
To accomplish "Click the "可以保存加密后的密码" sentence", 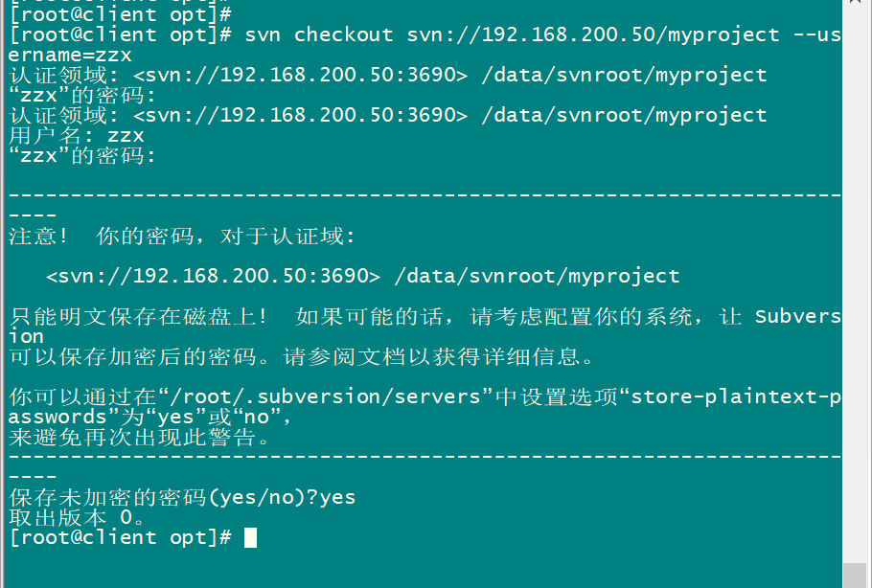I will [x=132, y=356].
